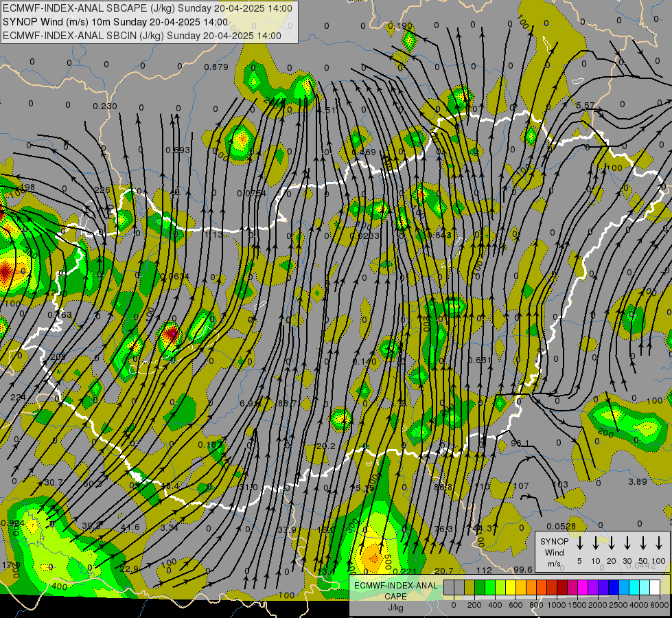Click the '0.643' value on the map
This screenshot has height=618, width=672.
[439, 235]
